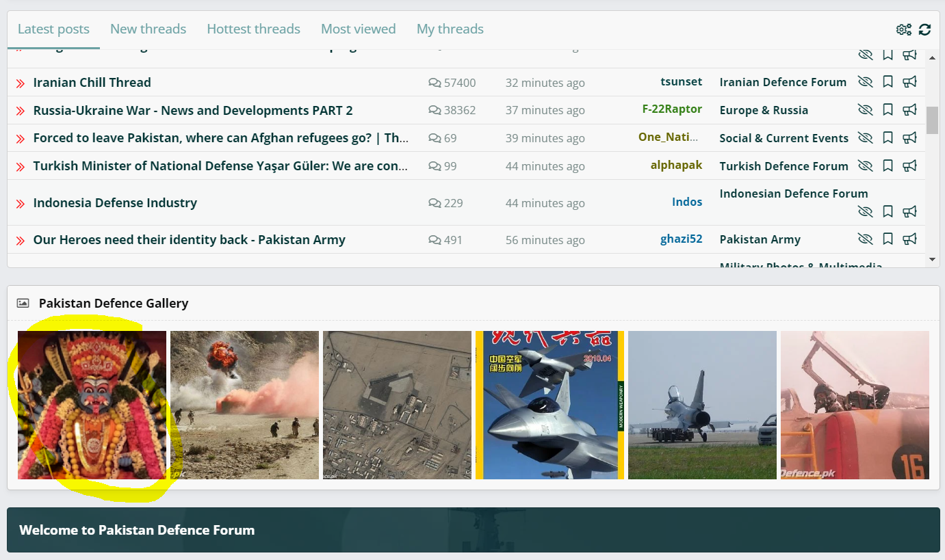Open the fighter jet on runway image
The width and height of the screenshot is (945, 560).
(702, 405)
